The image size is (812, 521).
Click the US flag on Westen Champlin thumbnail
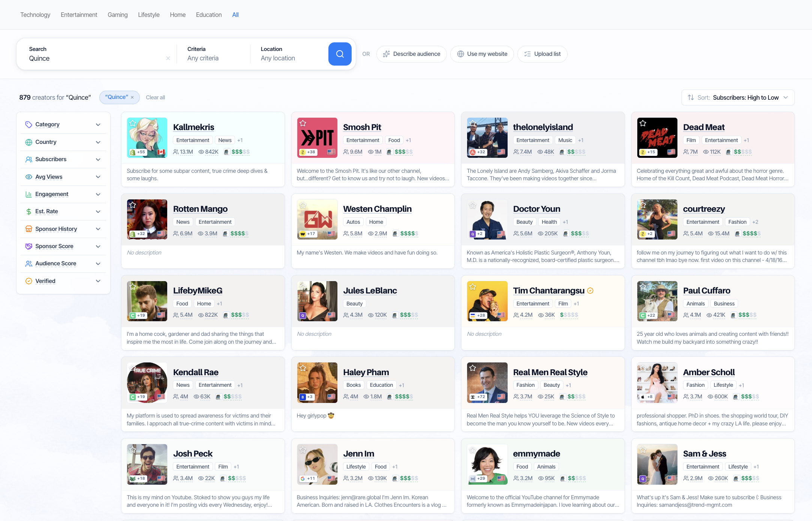point(331,234)
